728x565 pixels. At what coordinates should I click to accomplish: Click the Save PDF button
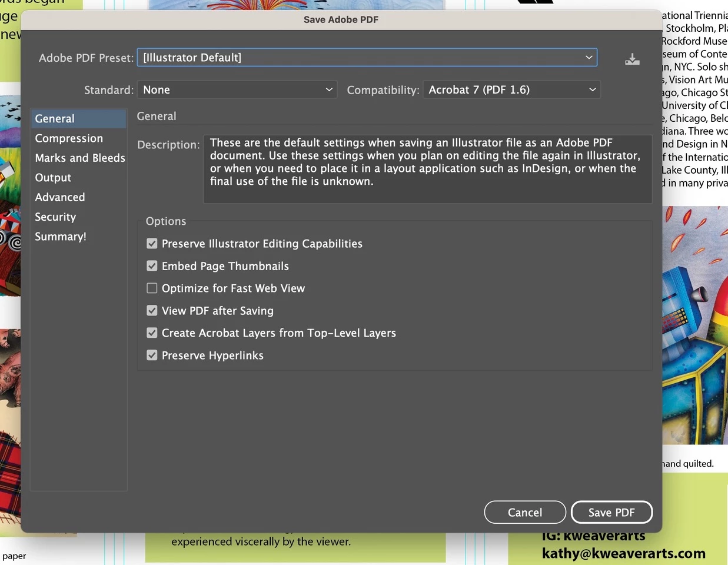pos(611,513)
